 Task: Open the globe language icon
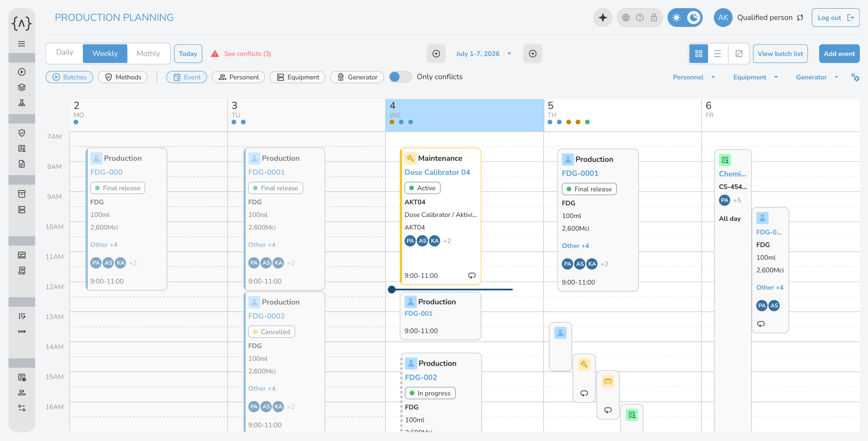(x=626, y=18)
